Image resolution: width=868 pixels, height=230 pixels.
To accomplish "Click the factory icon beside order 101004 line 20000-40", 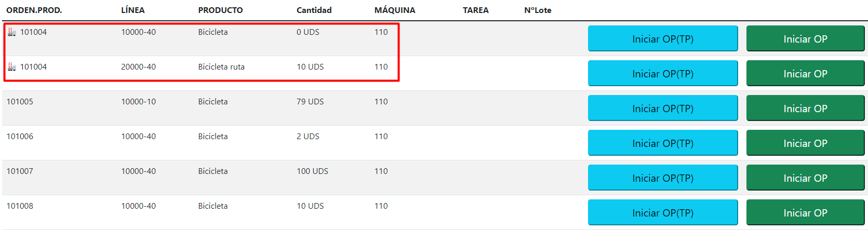I will 11,67.
